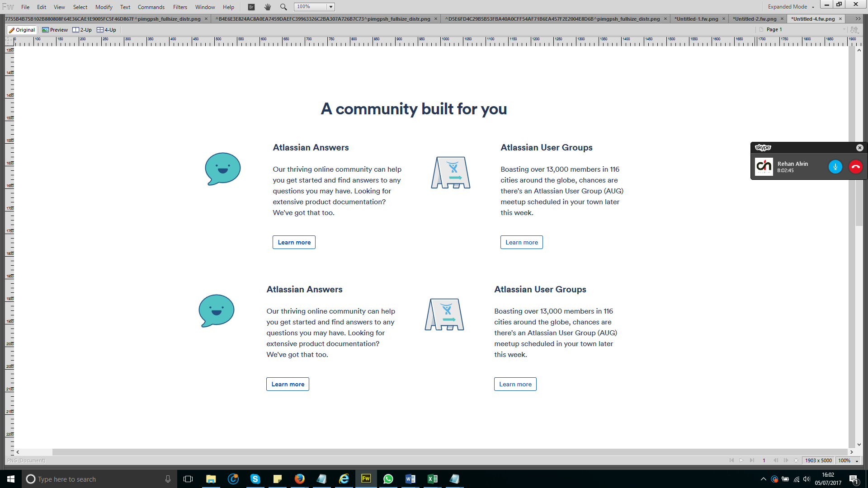
Task: Switch to Untitled-1.fw.png document tab
Action: coord(696,19)
